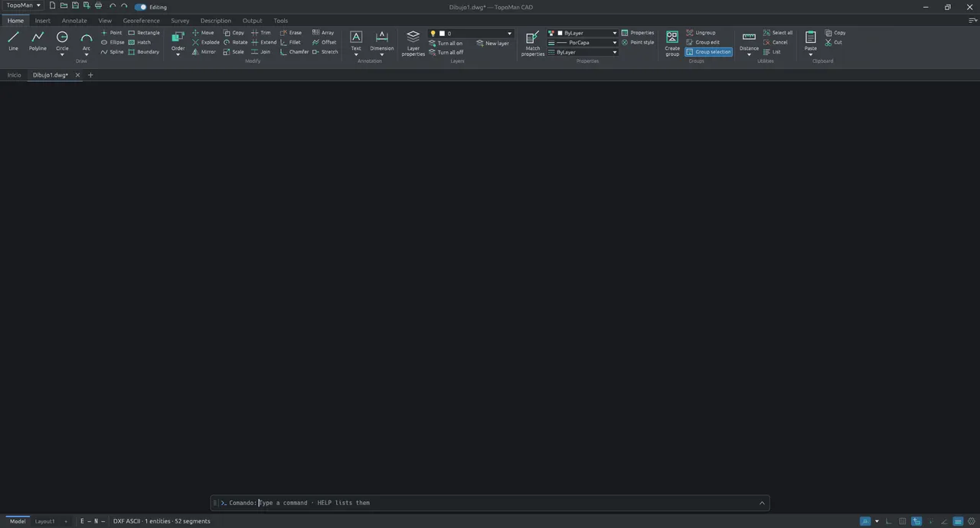Switch to the Insert ribbon tab
Screen dimensions: 980x528
click(x=43, y=21)
